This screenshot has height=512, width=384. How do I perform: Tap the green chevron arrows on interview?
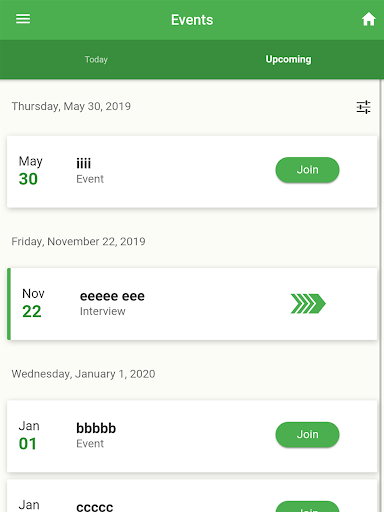(x=308, y=304)
